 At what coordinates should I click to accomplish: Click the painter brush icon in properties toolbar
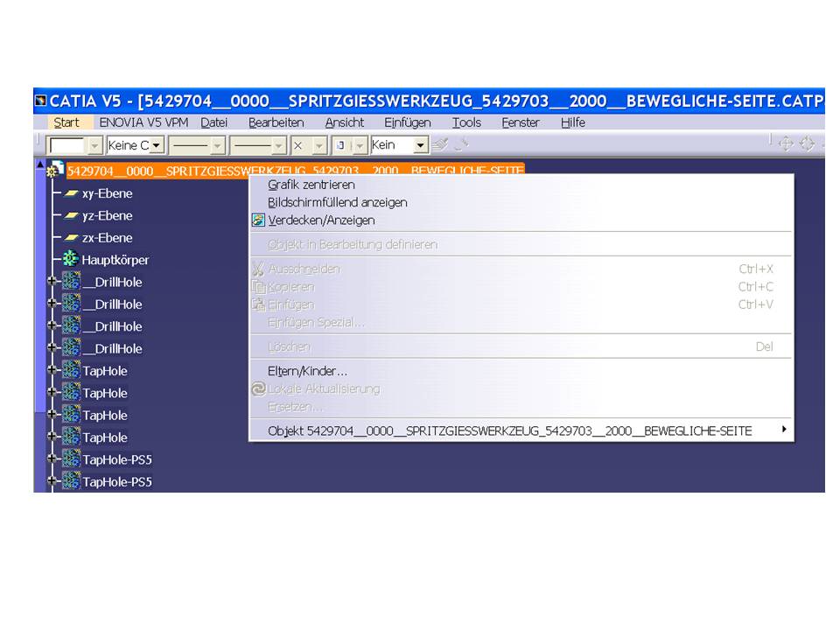pyautogui.click(x=440, y=144)
